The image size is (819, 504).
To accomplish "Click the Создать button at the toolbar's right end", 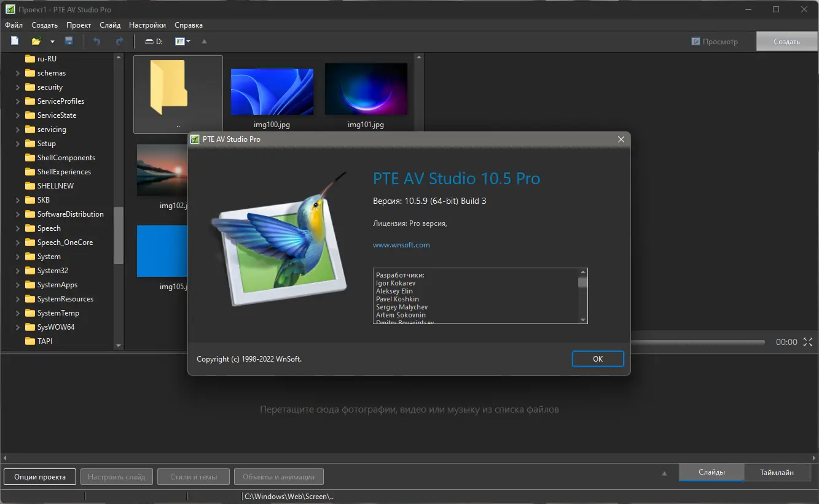I will click(x=787, y=42).
